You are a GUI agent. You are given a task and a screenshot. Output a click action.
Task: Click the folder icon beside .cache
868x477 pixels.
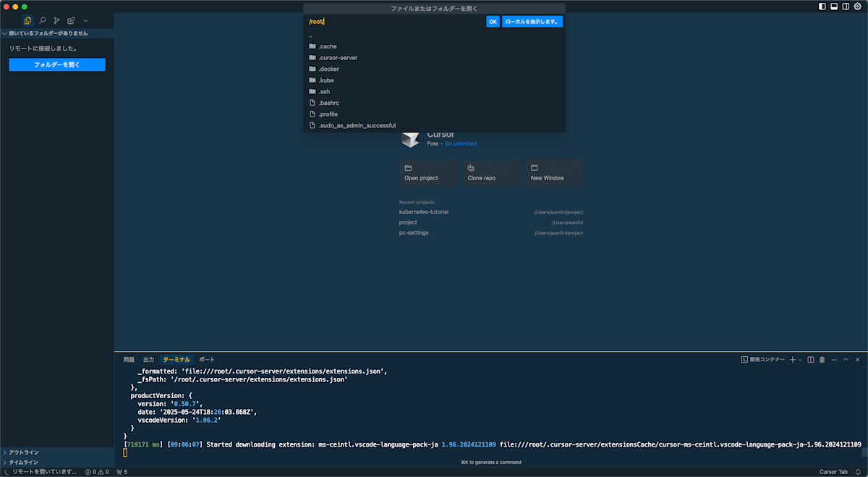click(x=312, y=46)
